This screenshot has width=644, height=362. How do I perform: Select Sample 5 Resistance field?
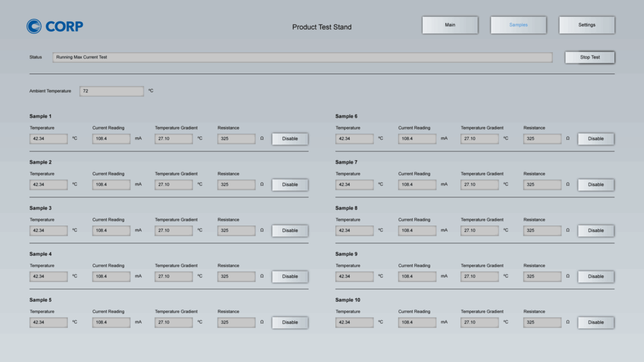(x=236, y=322)
